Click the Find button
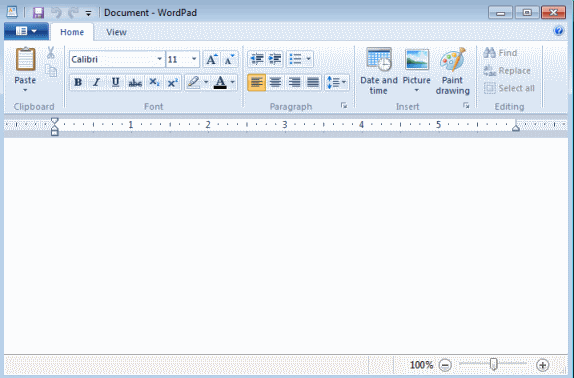The image size is (574, 378). pos(500,53)
